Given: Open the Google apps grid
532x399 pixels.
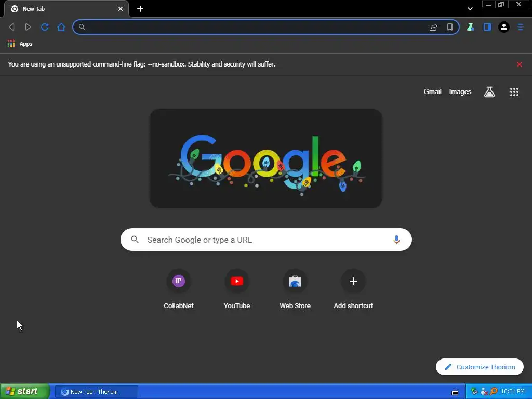Looking at the screenshot, I should 514,92.
